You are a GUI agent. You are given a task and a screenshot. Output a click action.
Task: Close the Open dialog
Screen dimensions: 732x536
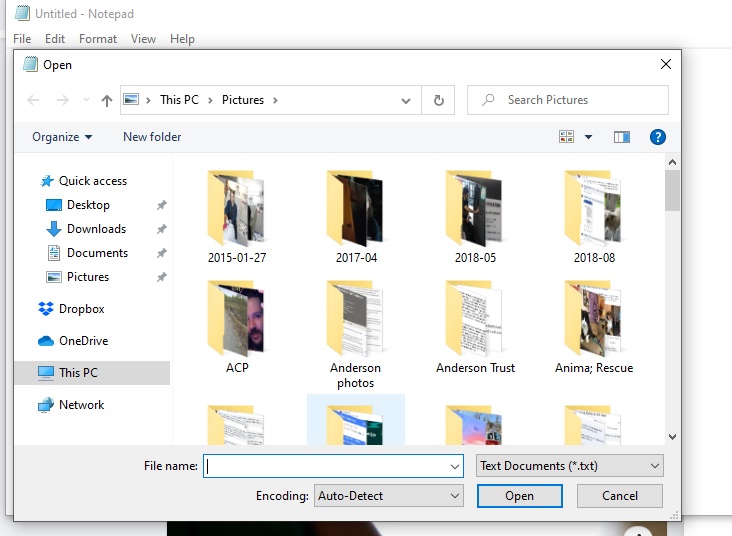point(666,64)
